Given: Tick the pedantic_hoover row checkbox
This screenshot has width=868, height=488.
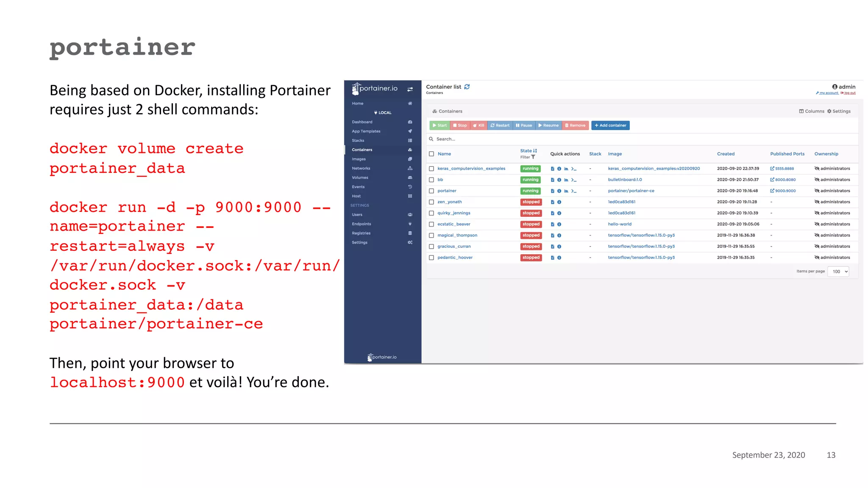Looking at the screenshot, I should 431,258.
